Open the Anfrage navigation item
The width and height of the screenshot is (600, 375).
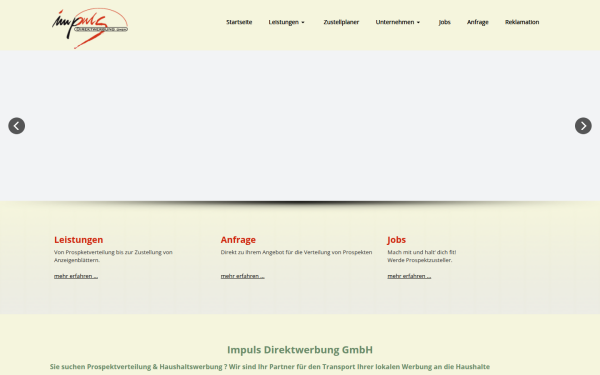coord(478,22)
